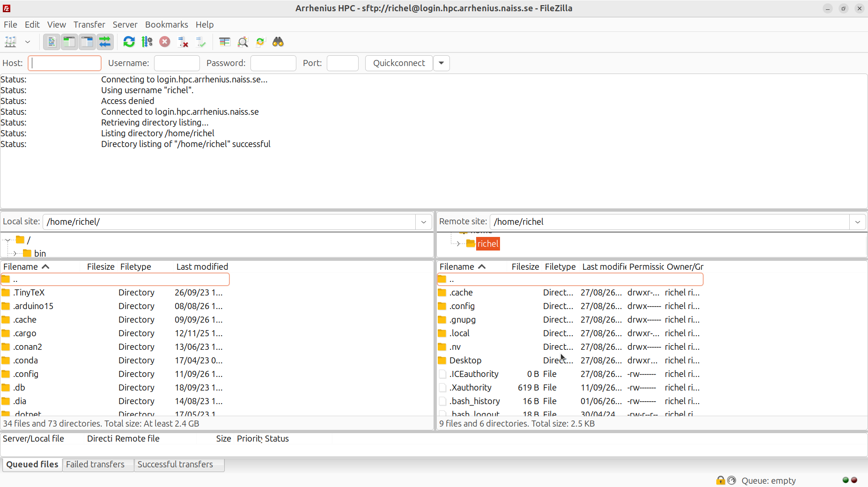Sort local list by Last modified header
This screenshot has height=487, width=868.
click(202, 267)
